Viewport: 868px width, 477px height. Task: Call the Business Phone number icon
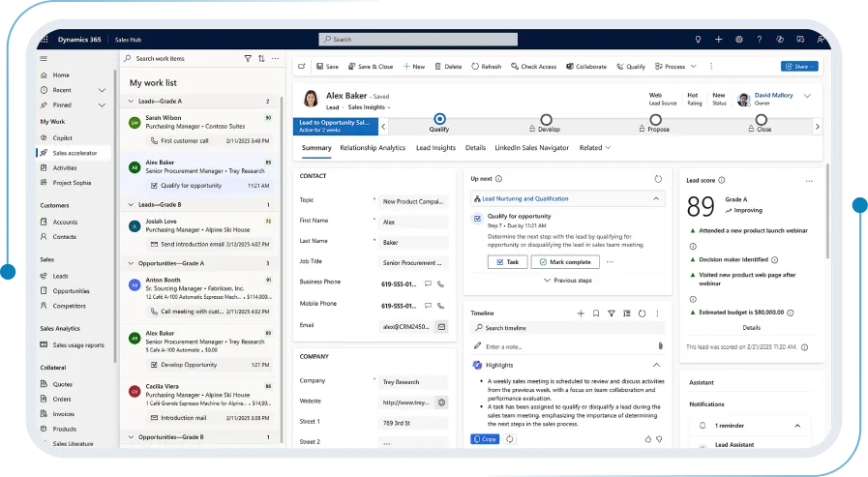[440, 283]
